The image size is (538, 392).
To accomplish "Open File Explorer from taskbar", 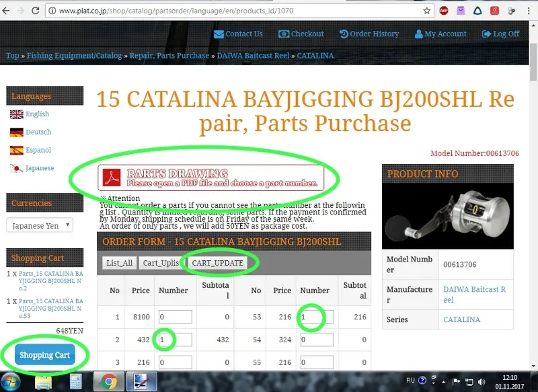I will click(x=44, y=381).
